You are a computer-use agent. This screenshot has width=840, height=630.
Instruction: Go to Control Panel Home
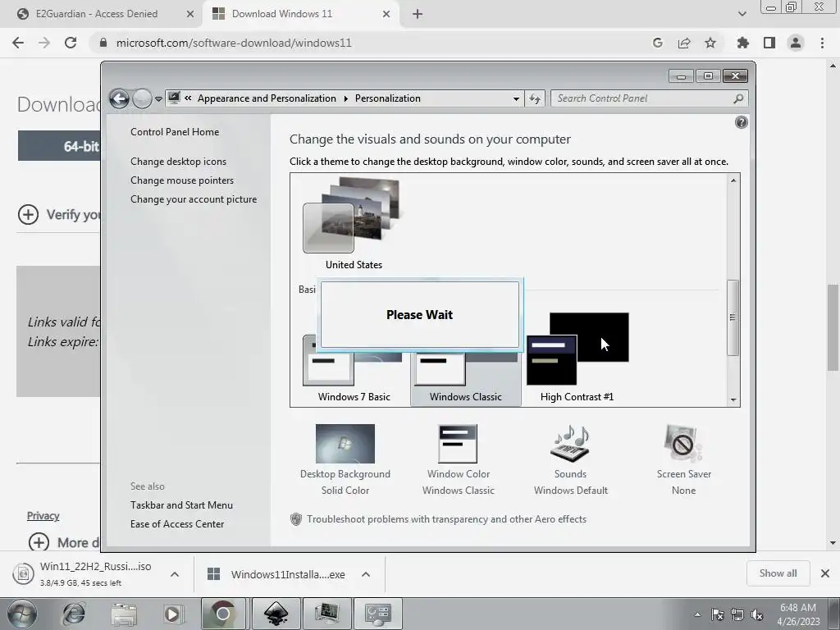click(x=175, y=132)
